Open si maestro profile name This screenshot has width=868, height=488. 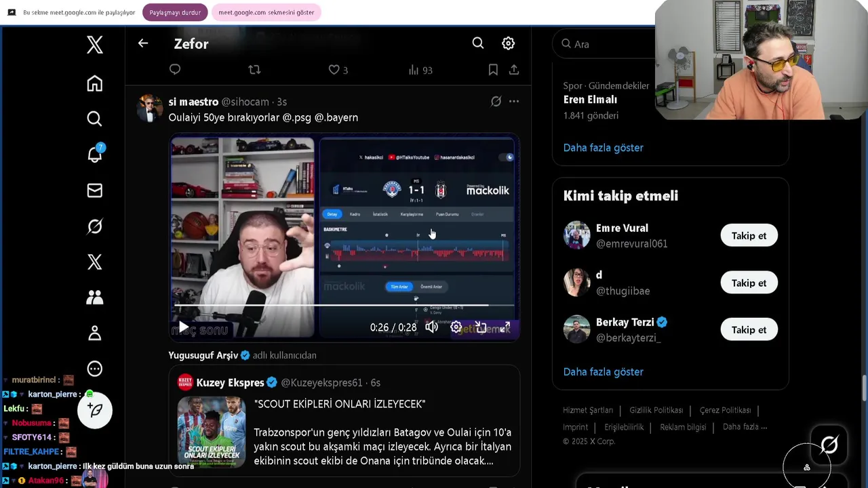[193, 102]
